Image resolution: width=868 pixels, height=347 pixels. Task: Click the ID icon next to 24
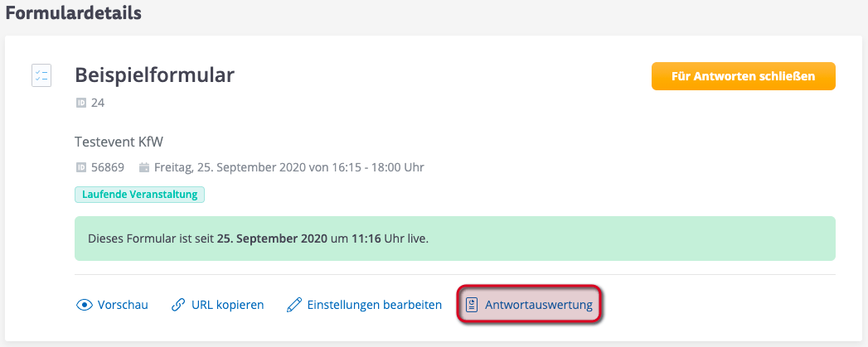pyautogui.click(x=81, y=104)
